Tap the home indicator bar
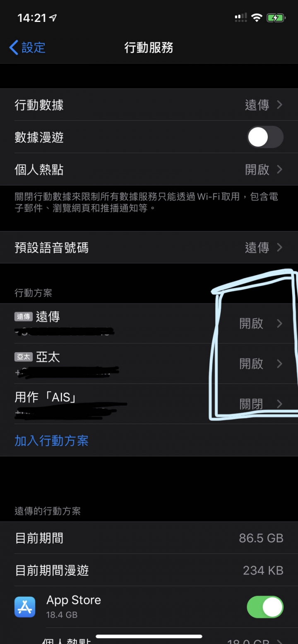The image size is (298, 644). (x=149, y=637)
